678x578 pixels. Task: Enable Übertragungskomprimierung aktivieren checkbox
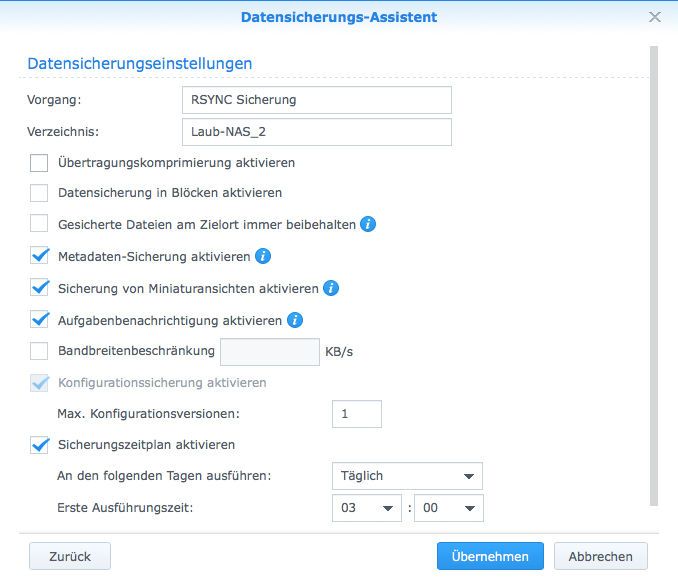coord(39,162)
